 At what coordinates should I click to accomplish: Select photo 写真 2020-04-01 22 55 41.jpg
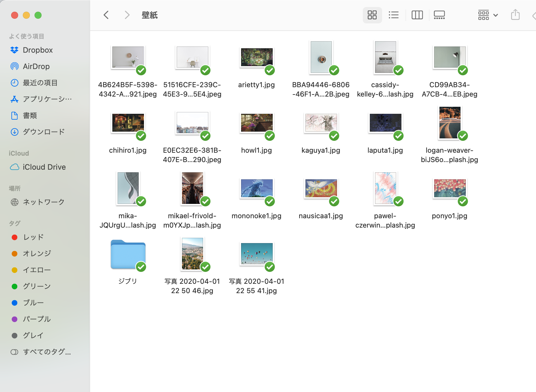pyautogui.click(x=257, y=254)
